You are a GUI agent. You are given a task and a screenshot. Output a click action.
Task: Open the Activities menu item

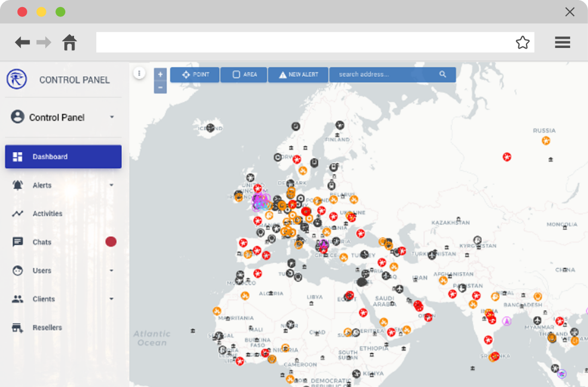pyautogui.click(x=47, y=214)
